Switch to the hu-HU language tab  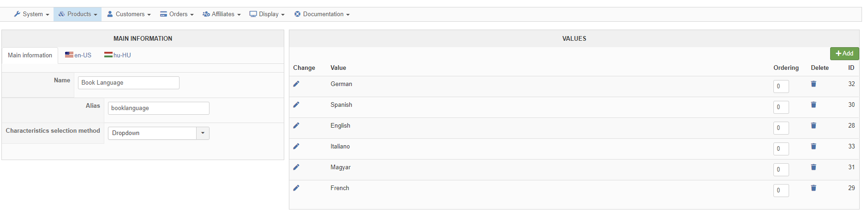pos(118,55)
